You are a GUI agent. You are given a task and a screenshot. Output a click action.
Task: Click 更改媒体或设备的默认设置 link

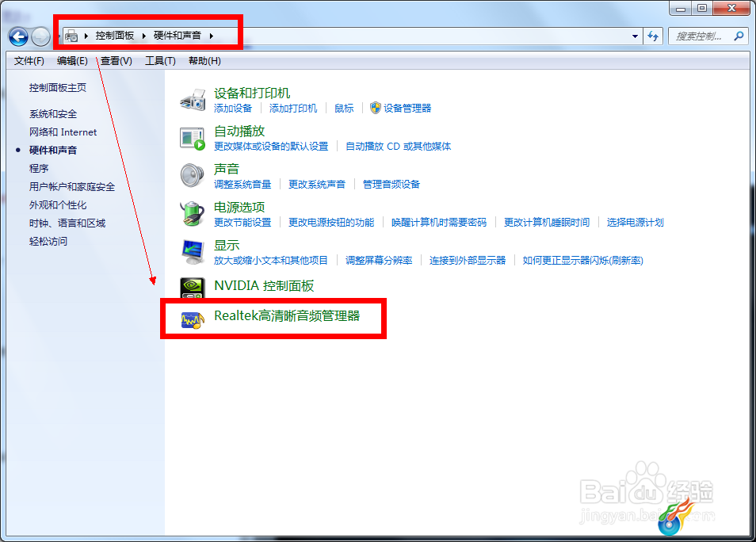[271, 146]
